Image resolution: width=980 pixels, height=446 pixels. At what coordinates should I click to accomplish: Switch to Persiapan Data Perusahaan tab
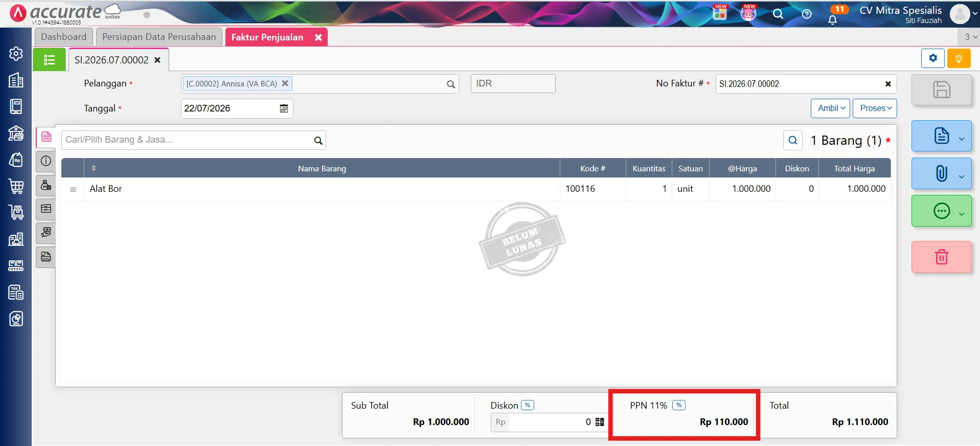click(x=159, y=37)
